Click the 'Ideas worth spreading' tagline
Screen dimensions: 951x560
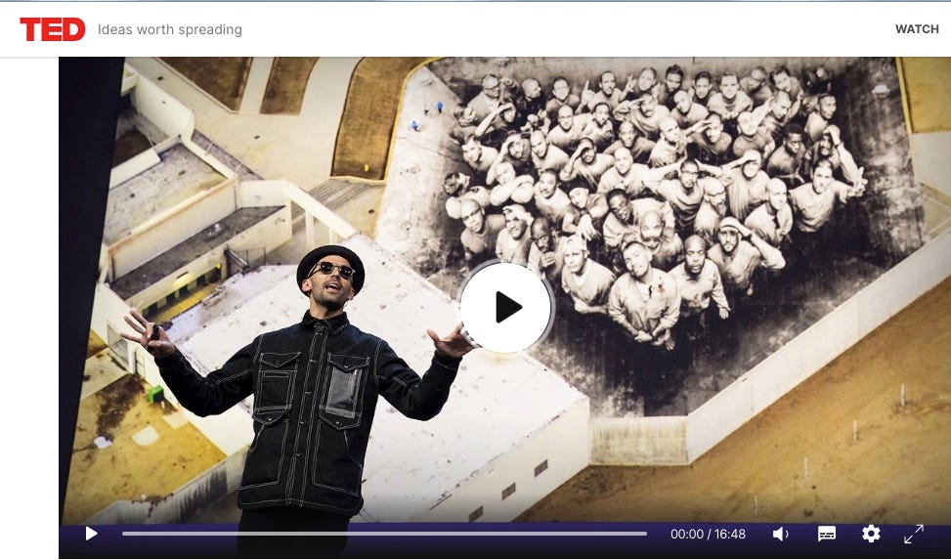point(170,29)
